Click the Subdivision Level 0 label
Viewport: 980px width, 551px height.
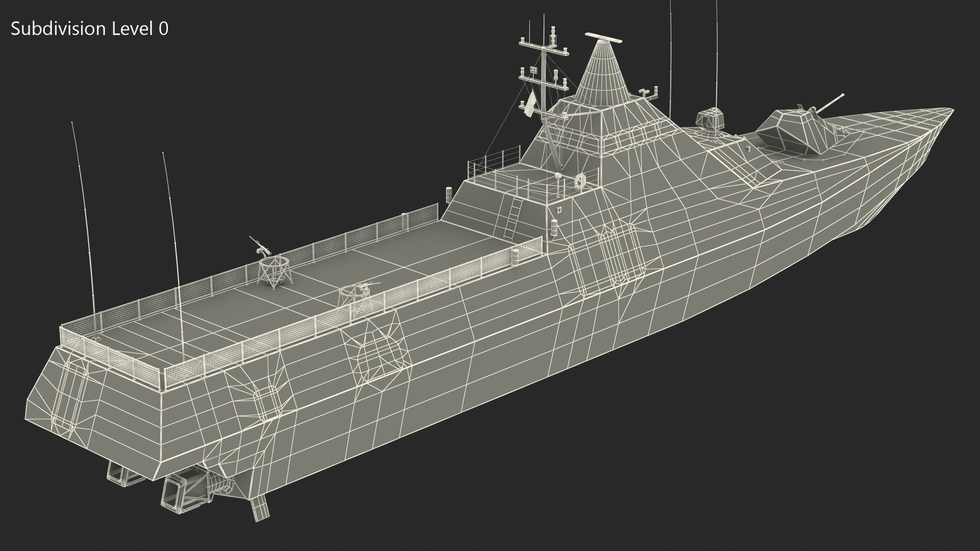tap(89, 29)
